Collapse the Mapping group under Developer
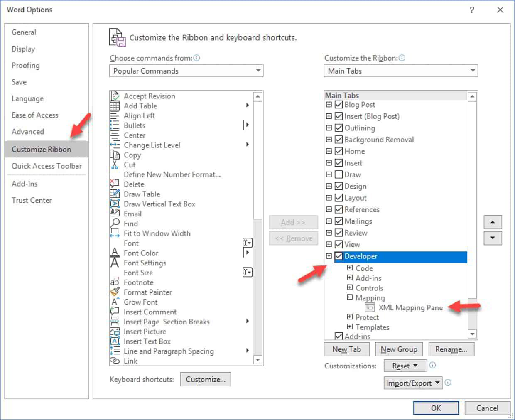Image resolution: width=515 pixels, height=420 pixels. (x=349, y=297)
